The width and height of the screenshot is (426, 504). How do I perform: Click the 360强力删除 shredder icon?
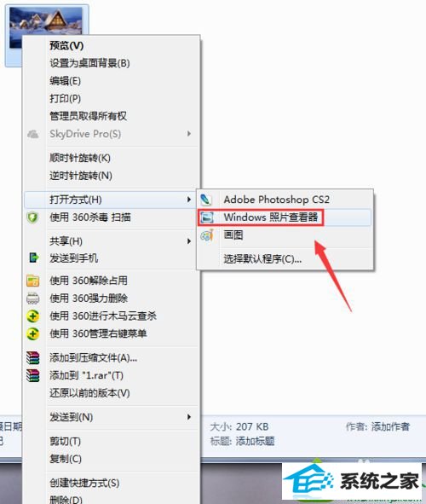32,298
